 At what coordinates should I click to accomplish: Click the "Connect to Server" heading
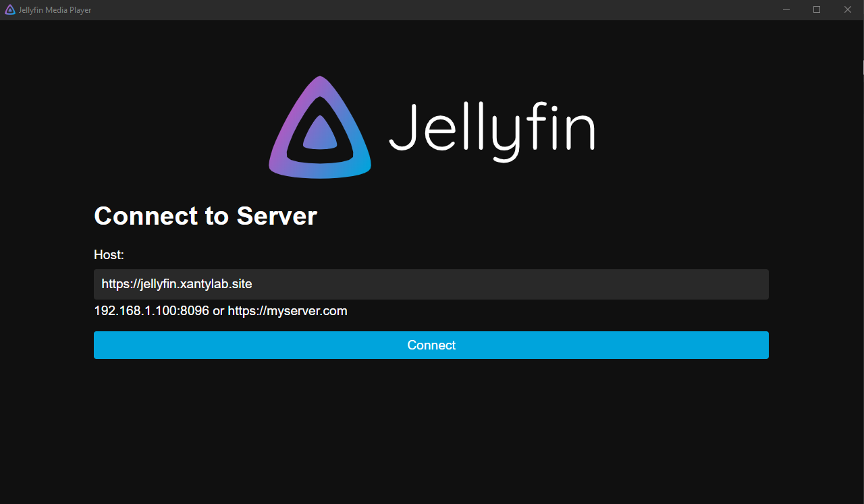pyautogui.click(x=205, y=216)
